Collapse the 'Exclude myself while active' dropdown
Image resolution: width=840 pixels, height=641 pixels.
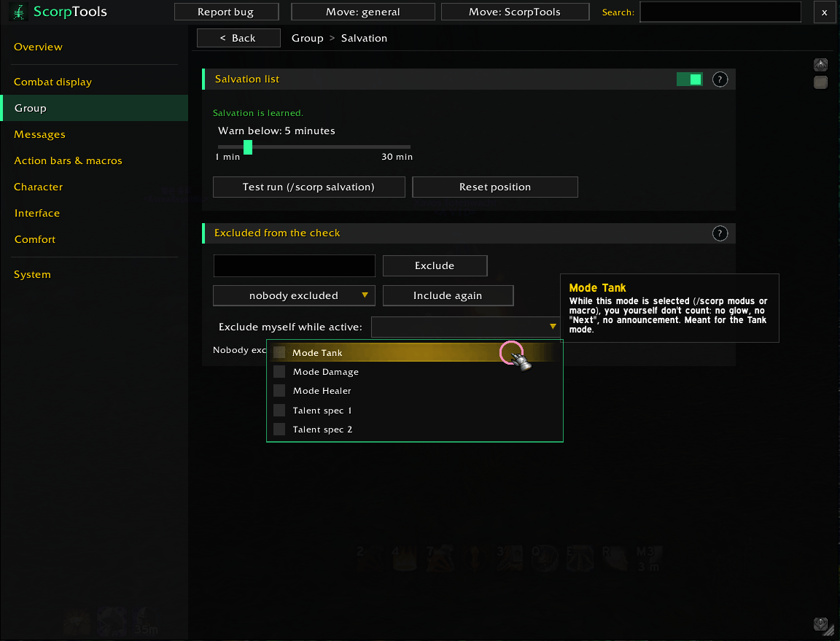[x=465, y=327]
